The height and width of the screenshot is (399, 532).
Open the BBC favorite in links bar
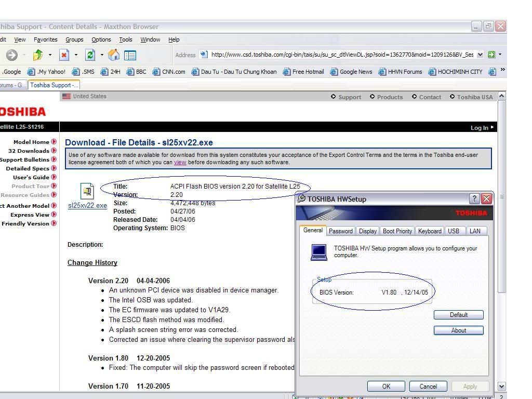[137, 72]
